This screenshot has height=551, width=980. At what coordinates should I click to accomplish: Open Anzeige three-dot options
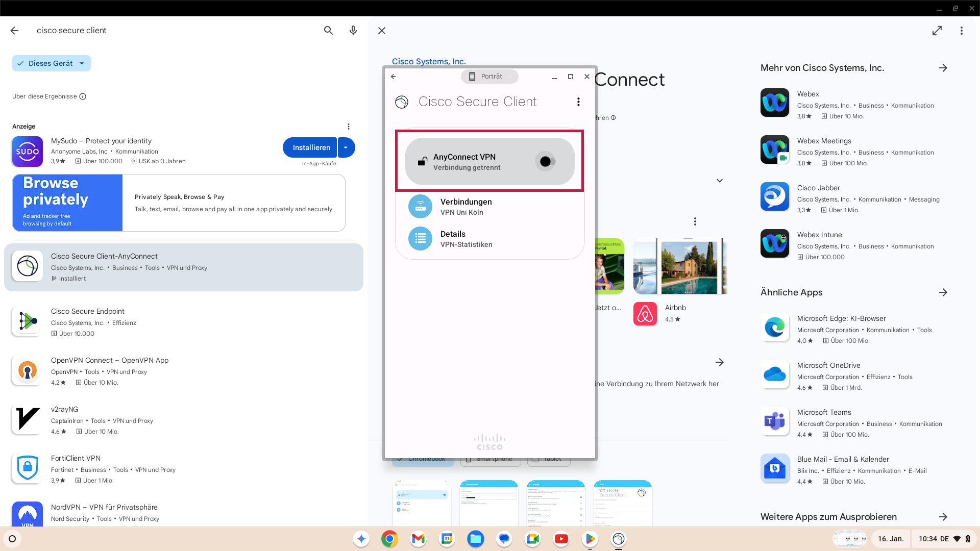(x=349, y=127)
